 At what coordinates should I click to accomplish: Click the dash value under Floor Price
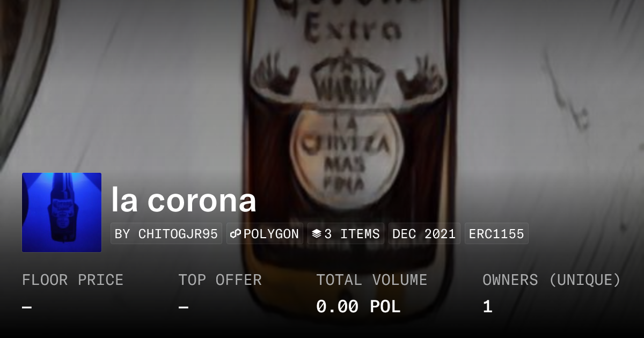click(27, 307)
